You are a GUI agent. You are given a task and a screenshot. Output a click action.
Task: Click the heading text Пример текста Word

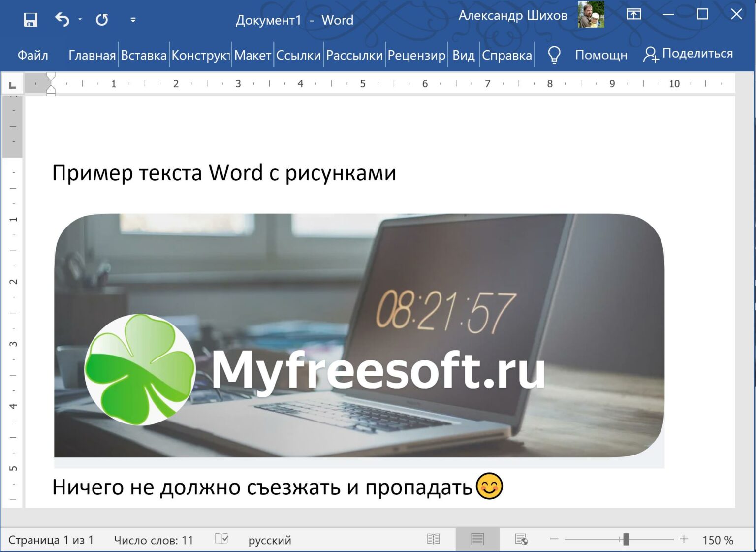pyautogui.click(x=157, y=173)
